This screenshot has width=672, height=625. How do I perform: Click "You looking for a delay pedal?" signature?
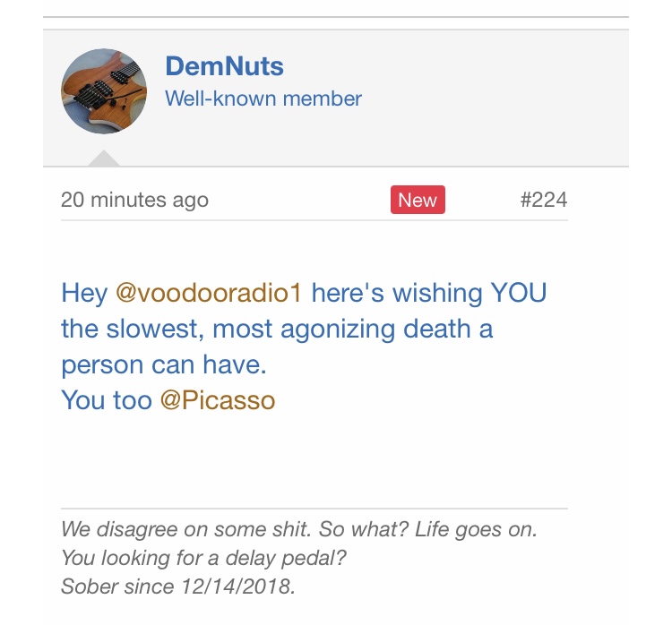(x=203, y=559)
